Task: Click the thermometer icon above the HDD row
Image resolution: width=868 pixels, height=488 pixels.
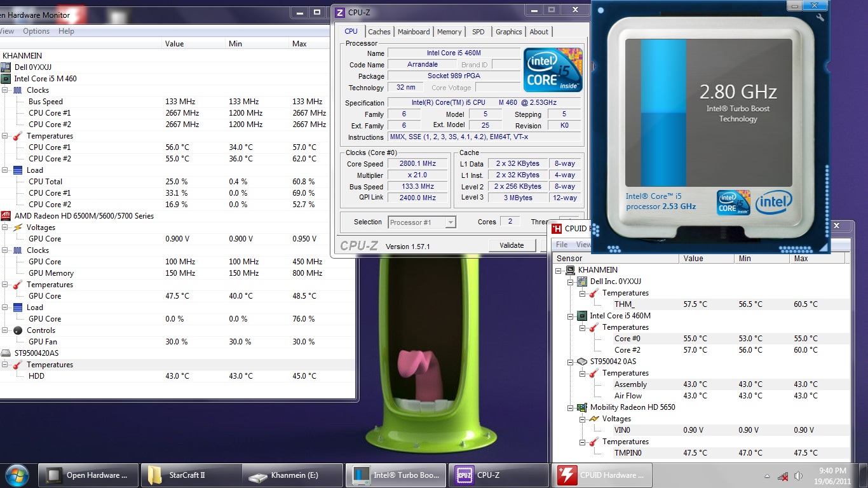Action: [x=18, y=365]
